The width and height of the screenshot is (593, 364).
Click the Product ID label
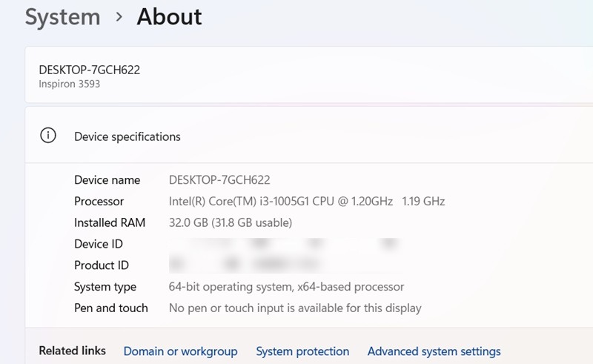(x=102, y=265)
